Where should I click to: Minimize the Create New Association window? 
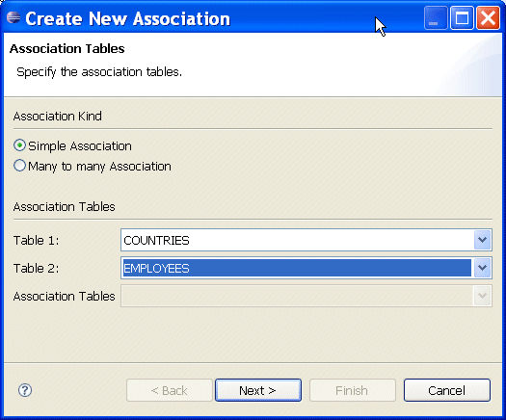click(436, 18)
